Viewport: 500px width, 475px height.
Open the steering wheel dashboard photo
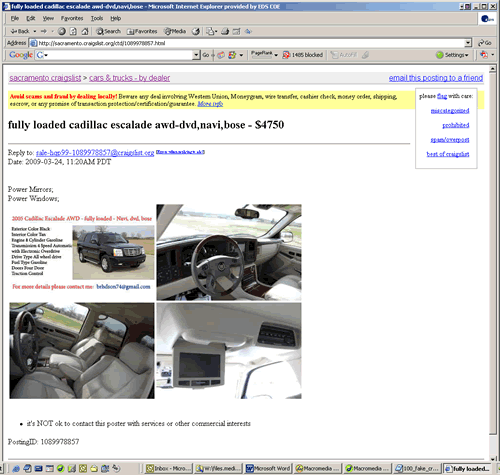[229, 252]
